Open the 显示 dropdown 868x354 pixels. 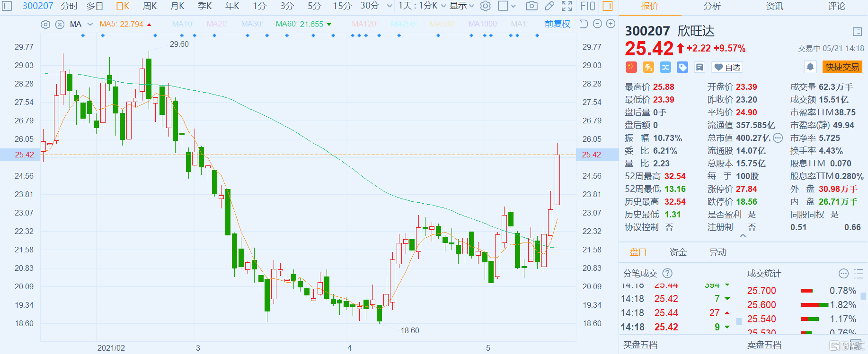click(461, 6)
